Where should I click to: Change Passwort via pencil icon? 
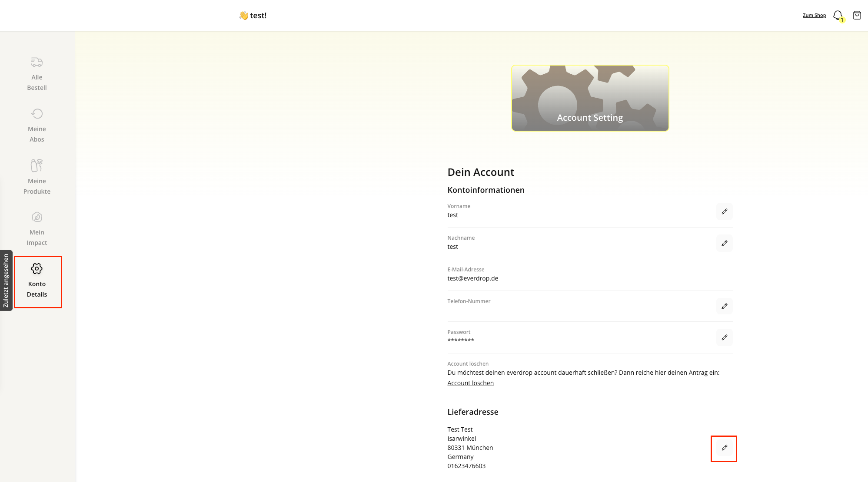pyautogui.click(x=724, y=337)
